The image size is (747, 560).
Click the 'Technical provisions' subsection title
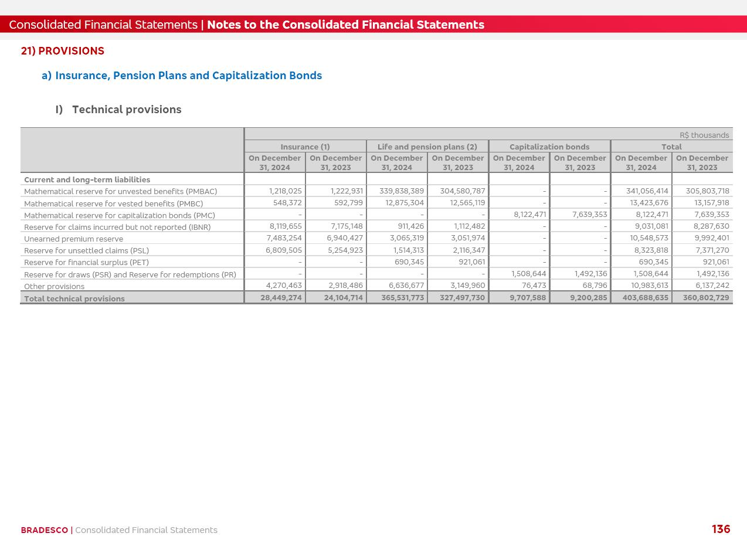[127, 110]
